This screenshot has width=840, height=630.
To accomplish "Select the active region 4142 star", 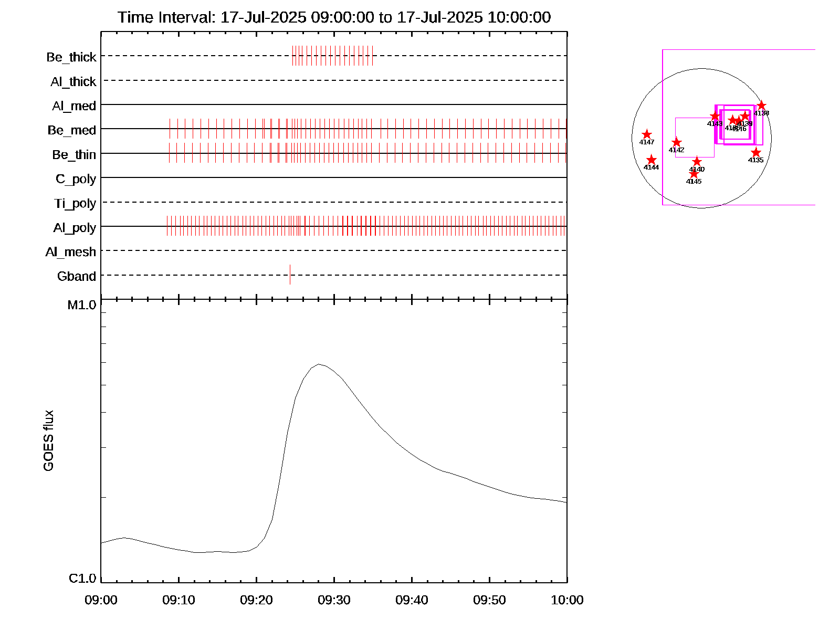I will (676, 142).
